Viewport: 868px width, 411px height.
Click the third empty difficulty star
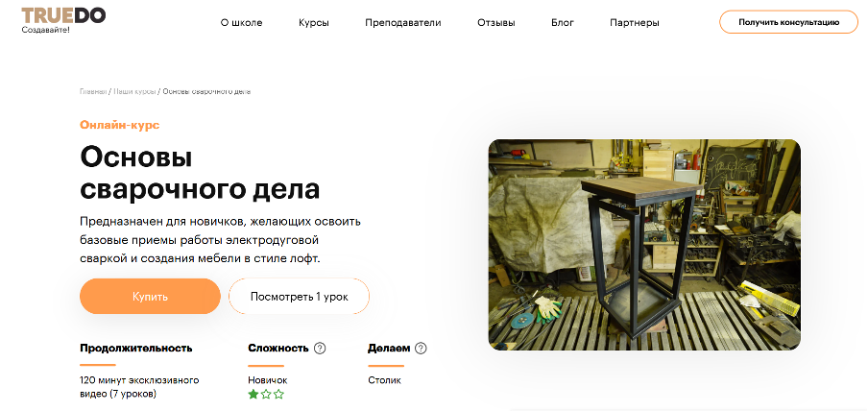tap(279, 394)
